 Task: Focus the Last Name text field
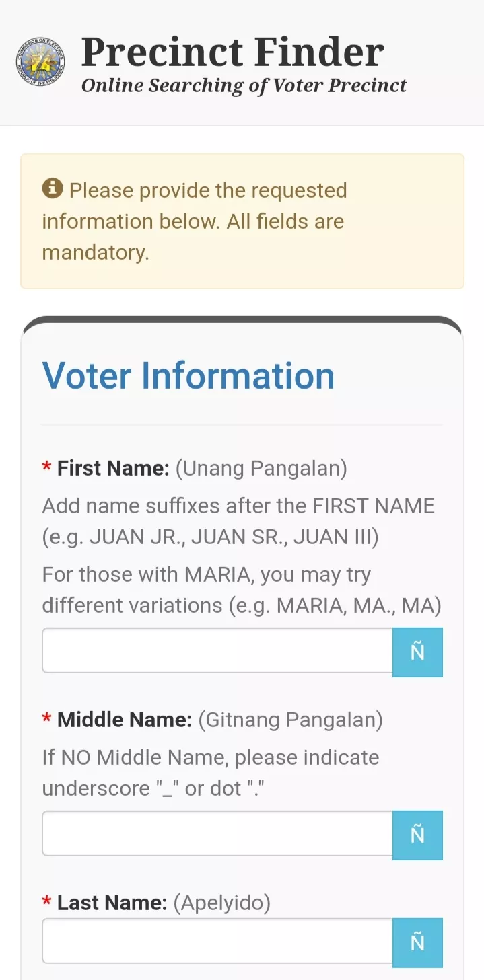[x=217, y=941]
